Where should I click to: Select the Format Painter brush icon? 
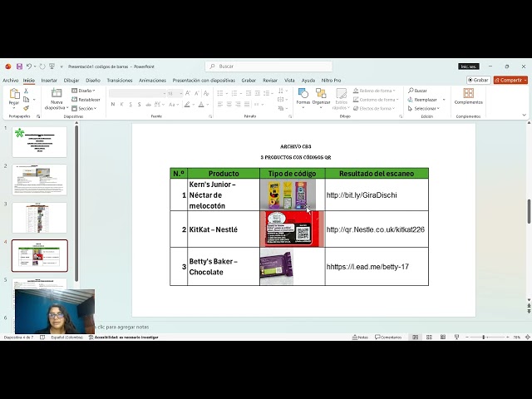point(26,108)
